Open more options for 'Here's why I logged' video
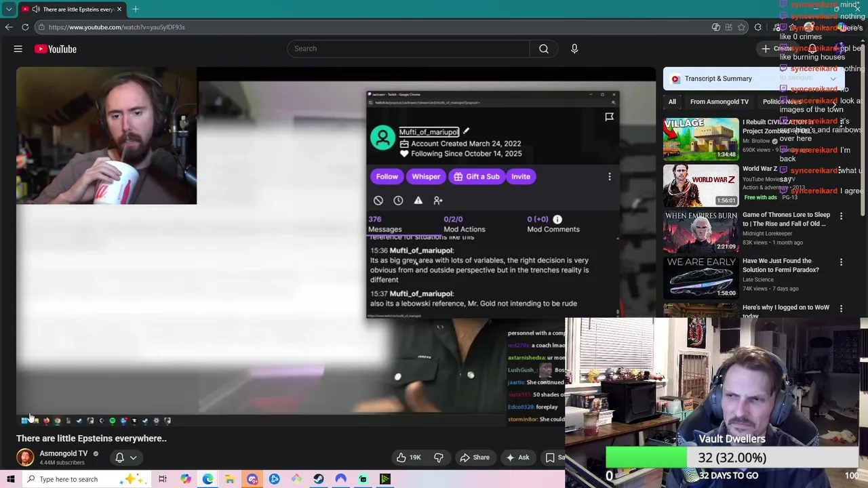 pyautogui.click(x=842, y=308)
